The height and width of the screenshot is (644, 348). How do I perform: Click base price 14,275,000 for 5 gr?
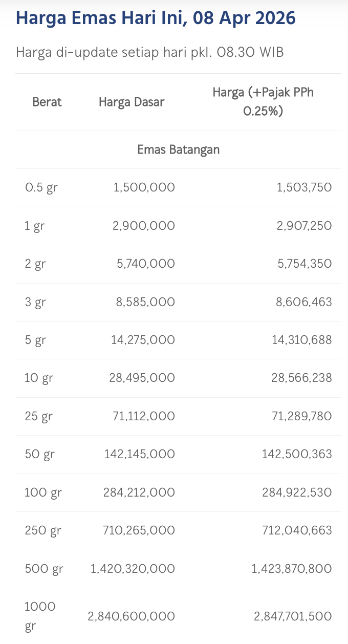(143, 340)
